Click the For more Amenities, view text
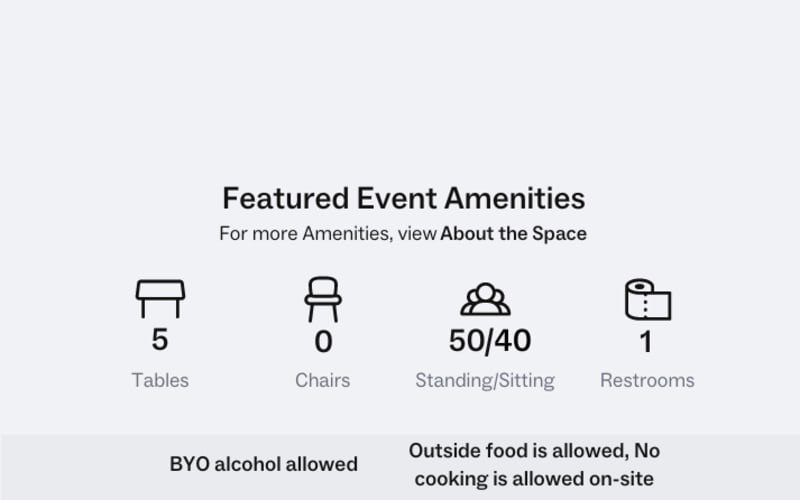 [328, 234]
